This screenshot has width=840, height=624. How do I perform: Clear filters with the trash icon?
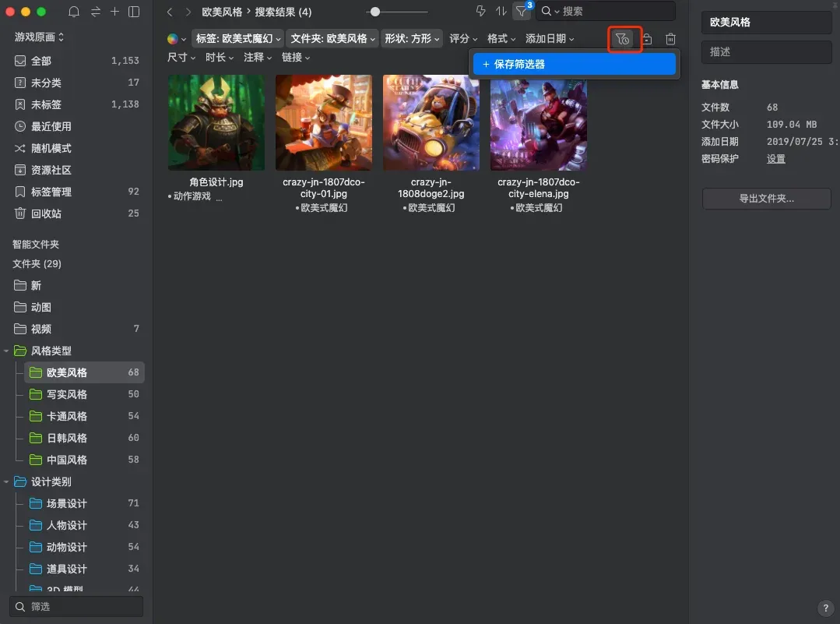[x=670, y=39]
